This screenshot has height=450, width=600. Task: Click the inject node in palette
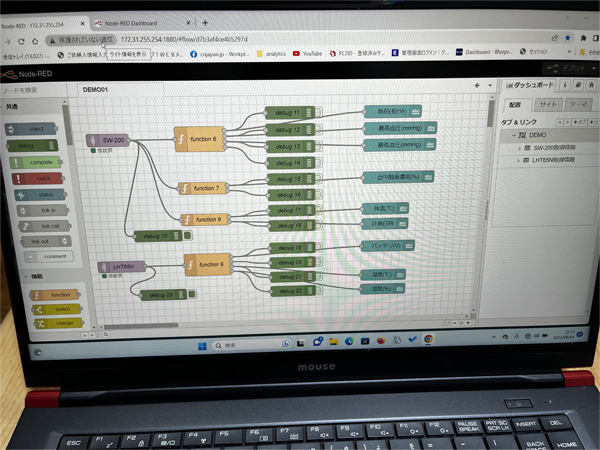31,129
